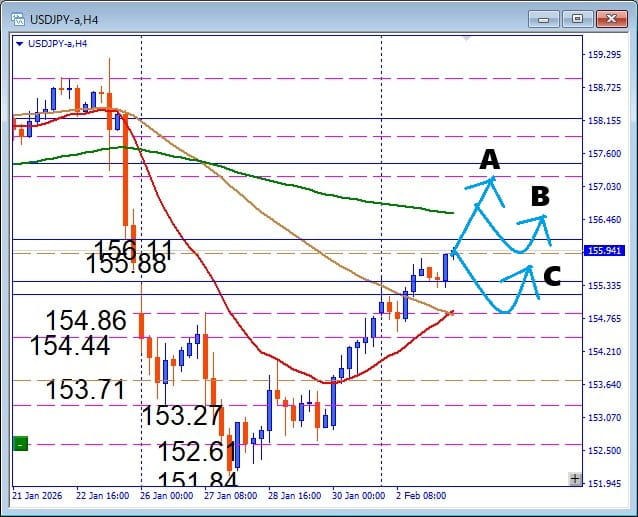Minimize the USDJPY-a,H4 chart window
The height and width of the screenshot is (517, 638).
tap(544, 19)
